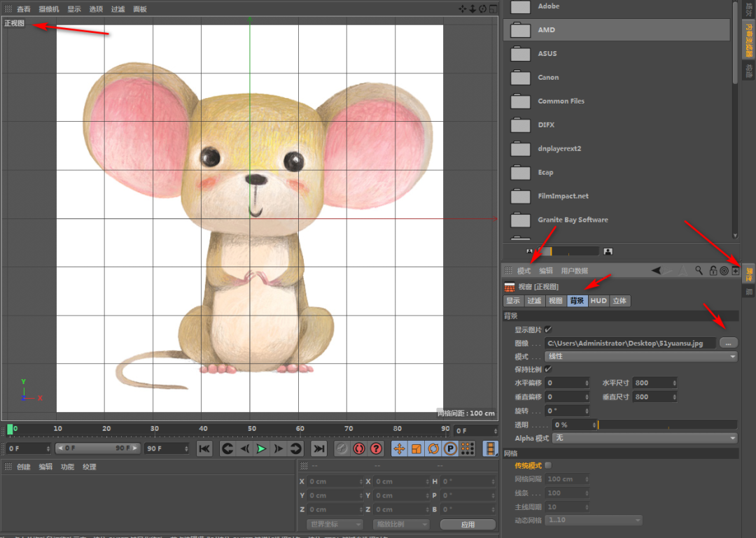
Task: Toggle the lock icon in attribute panel
Action: [x=713, y=271]
